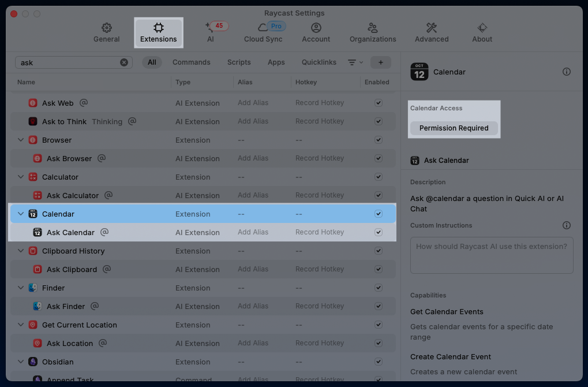
Task: Record a hotkey for Ask Calendar
Action: coord(320,232)
